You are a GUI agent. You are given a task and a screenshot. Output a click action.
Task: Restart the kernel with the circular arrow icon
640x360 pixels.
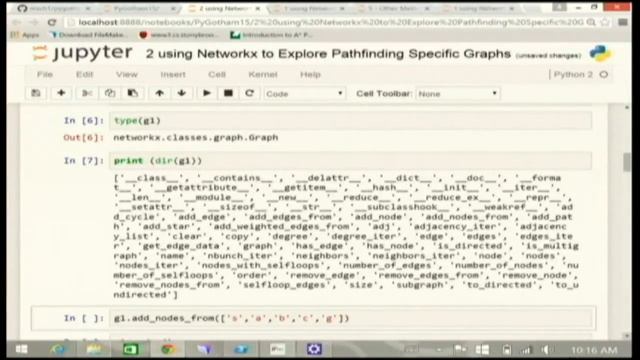(249, 93)
